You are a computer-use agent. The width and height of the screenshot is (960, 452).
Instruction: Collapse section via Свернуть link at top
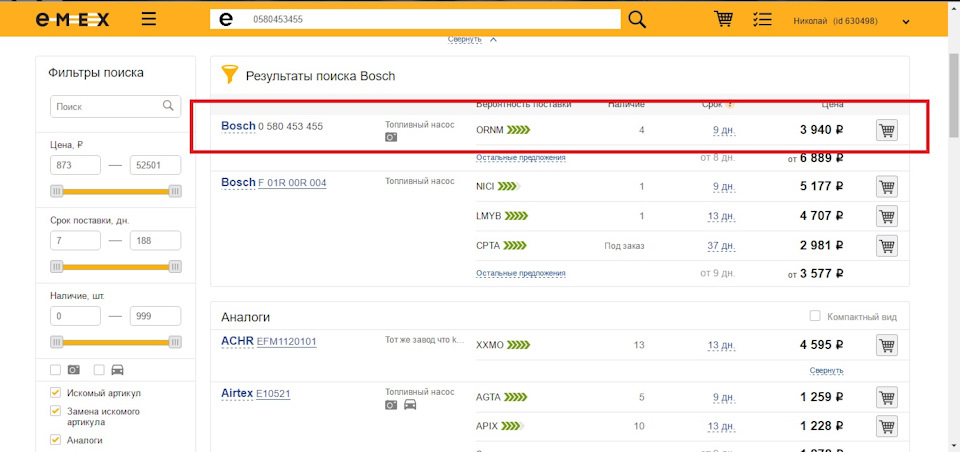point(465,39)
